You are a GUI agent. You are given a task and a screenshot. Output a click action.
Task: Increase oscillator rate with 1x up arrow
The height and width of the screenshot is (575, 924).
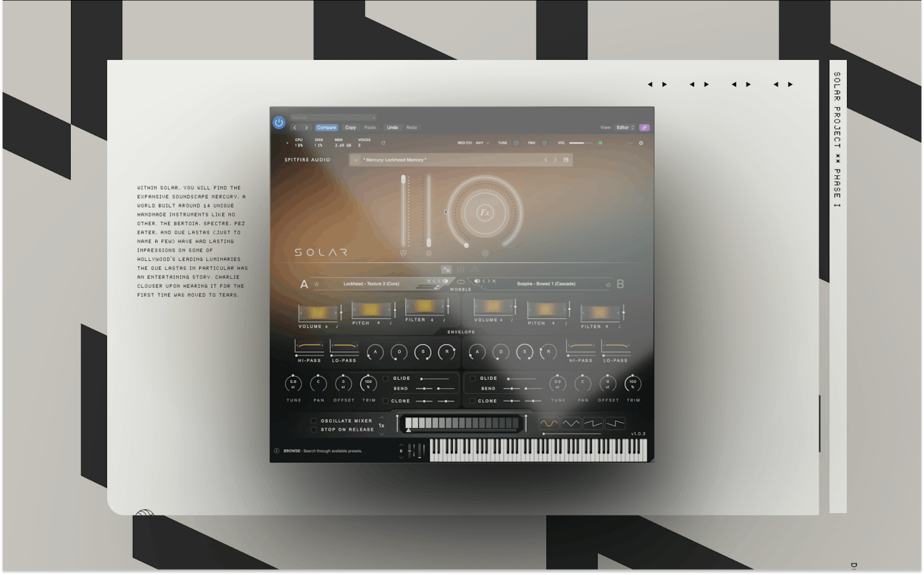pos(382,418)
